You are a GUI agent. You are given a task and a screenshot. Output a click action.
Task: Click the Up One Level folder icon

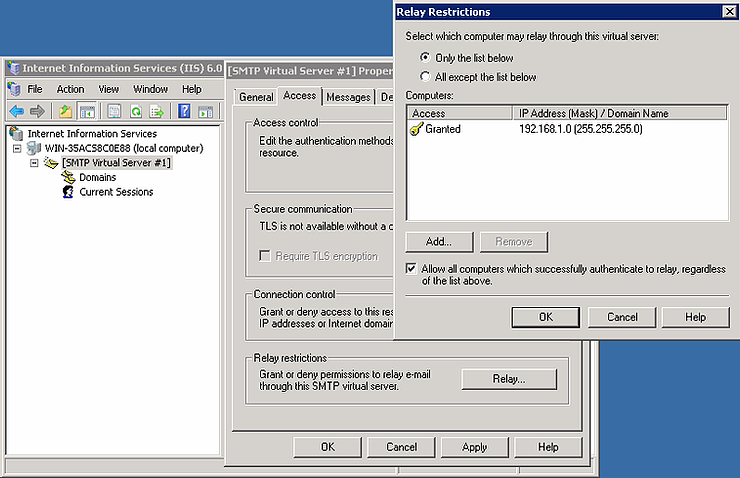click(65, 111)
